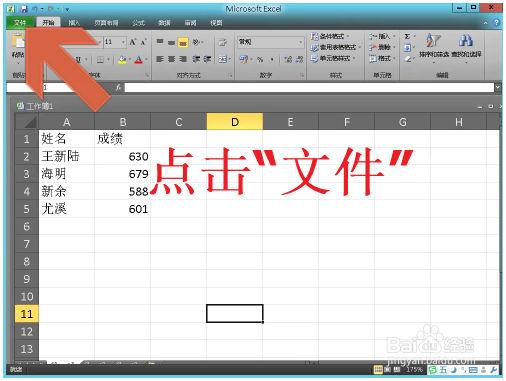Open the red font color A dropdown arrow
The height and width of the screenshot is (381, 506).
tap(146, 60)
